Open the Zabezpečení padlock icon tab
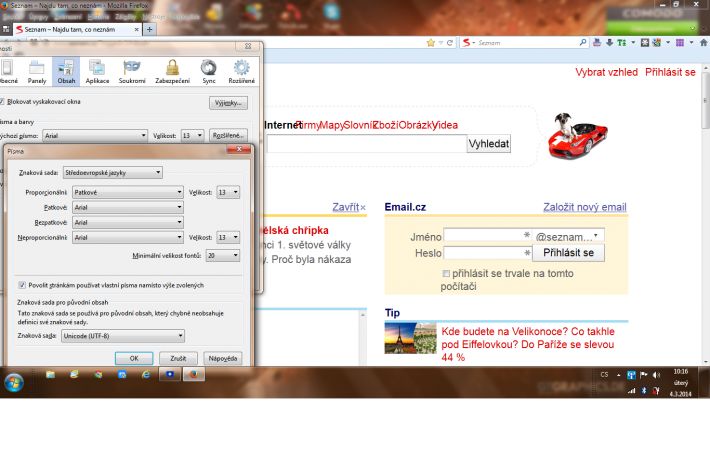 [173, 72]
